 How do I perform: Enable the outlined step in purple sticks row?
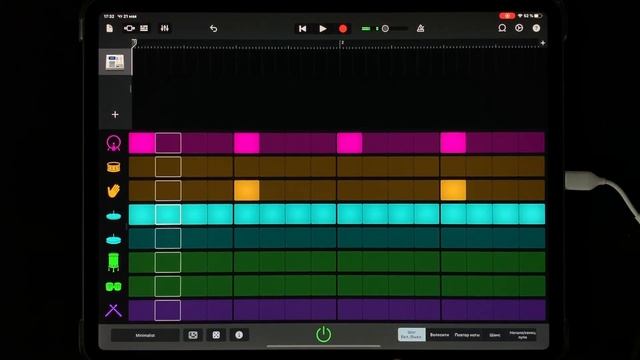[168, 311]
